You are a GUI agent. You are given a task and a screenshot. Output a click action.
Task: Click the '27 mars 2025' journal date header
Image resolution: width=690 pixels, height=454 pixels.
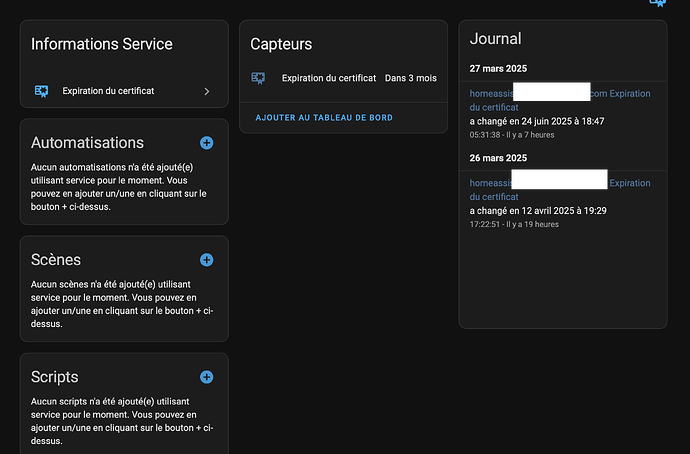pos(498,69)
